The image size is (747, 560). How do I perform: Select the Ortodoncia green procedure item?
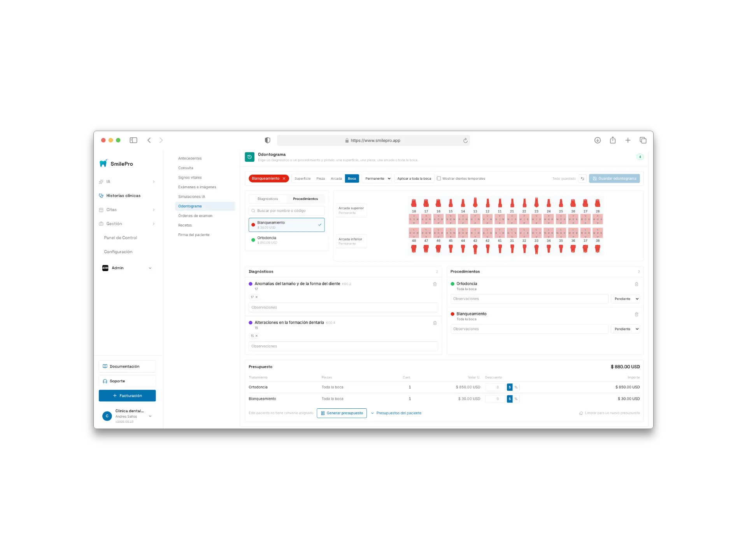pos(287,240)
